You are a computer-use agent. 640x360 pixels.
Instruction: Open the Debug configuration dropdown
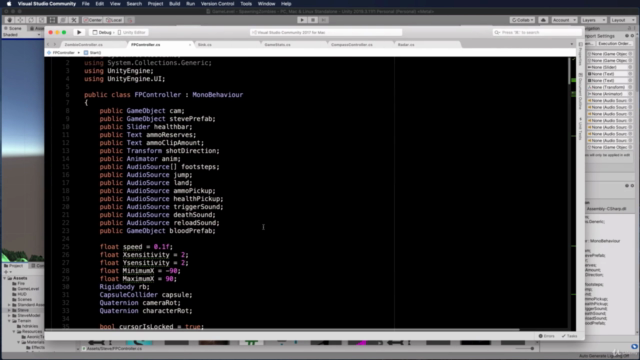tap(102, 32)
